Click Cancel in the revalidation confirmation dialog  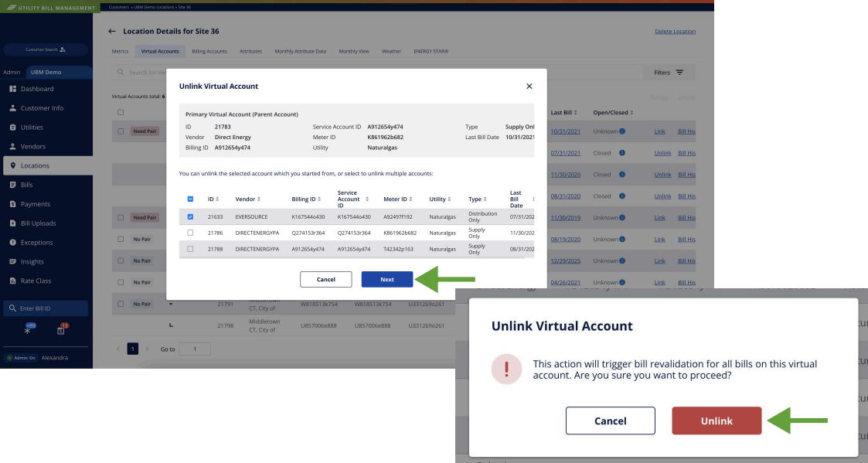pos(610,421)
